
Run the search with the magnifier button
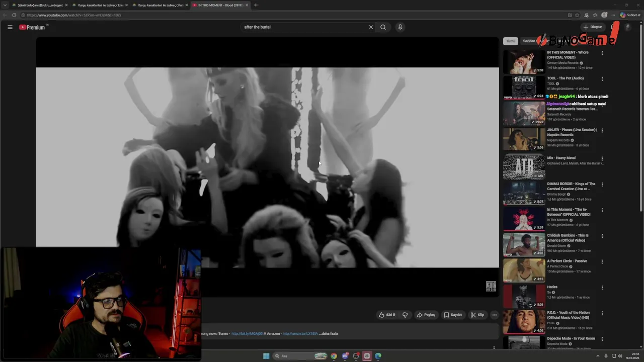point(383,27)
